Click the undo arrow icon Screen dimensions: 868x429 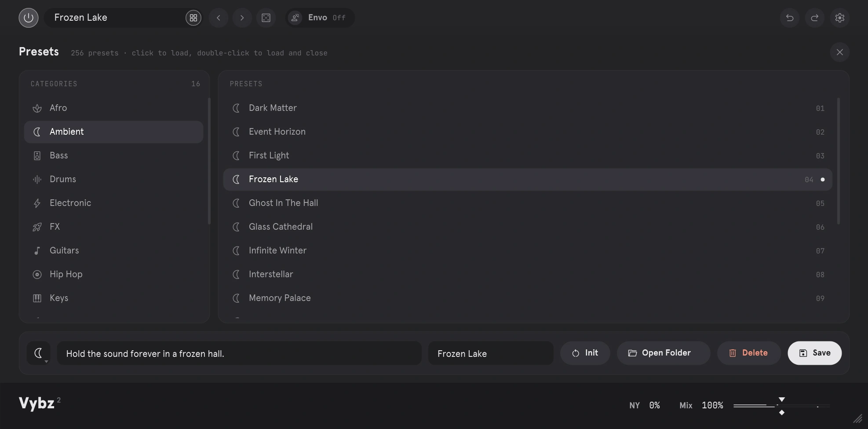click(x=790, y=18)
